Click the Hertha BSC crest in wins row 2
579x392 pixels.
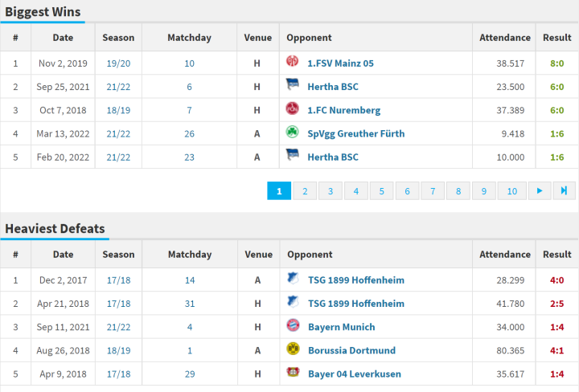(x=293, y=86)
